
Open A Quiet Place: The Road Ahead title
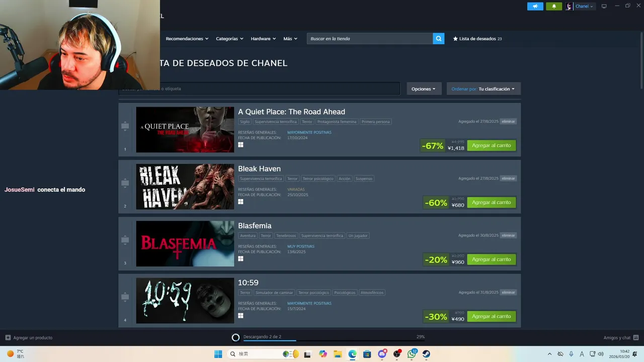coord(291,112)
